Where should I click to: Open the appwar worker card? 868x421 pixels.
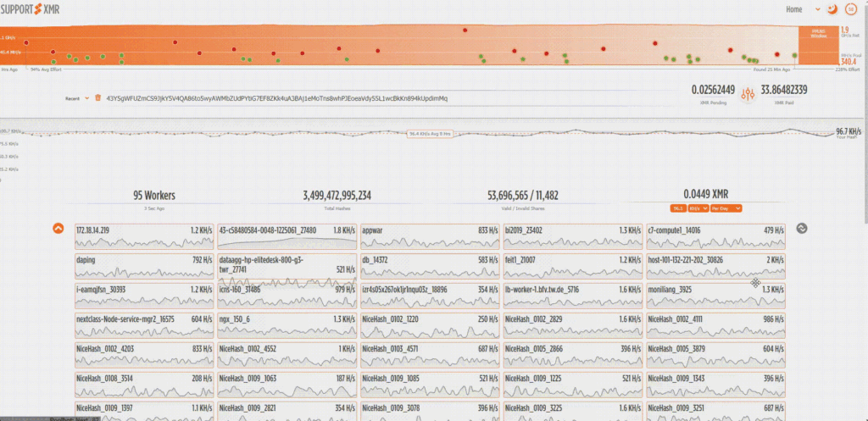click(429, 236)
